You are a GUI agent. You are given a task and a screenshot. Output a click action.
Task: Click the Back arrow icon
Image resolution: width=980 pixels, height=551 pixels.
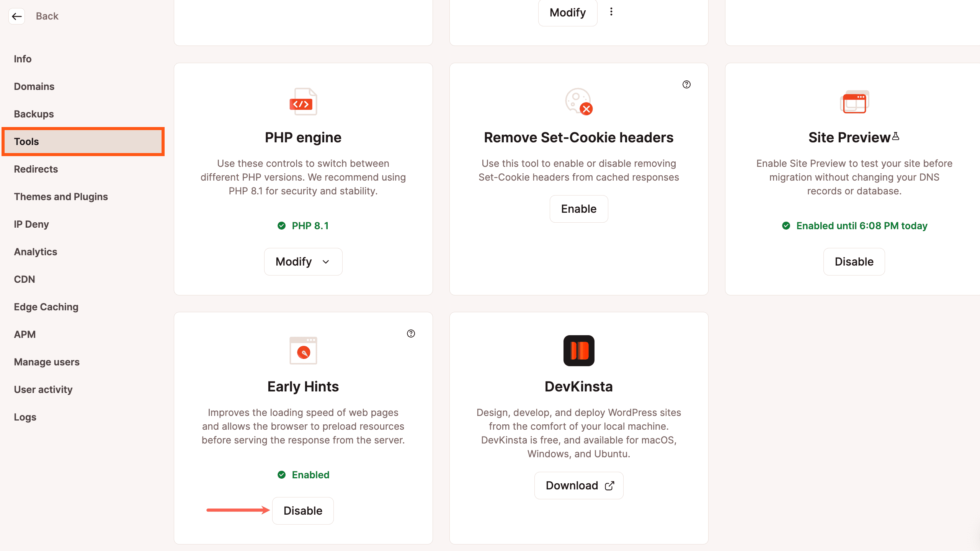pyautogui.click(x=16, y=15)
